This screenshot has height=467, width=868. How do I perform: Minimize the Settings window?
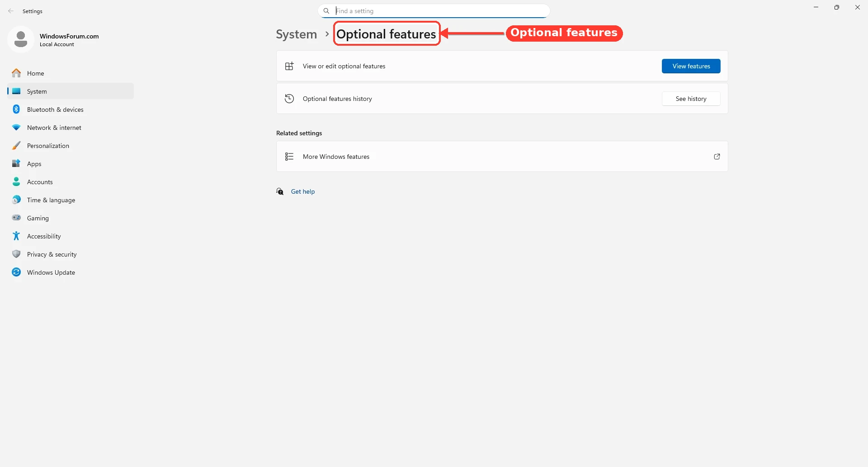(816, 7)
